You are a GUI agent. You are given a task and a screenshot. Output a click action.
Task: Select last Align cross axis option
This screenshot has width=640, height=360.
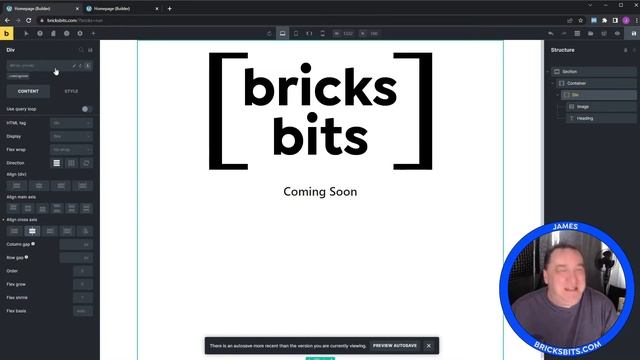(x=85, y=231)
